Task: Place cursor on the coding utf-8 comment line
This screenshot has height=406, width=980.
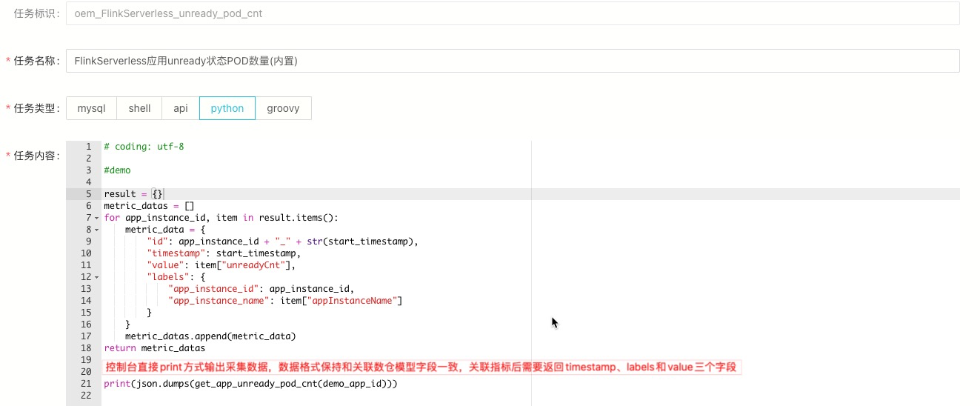Action: tap(144, 147)
